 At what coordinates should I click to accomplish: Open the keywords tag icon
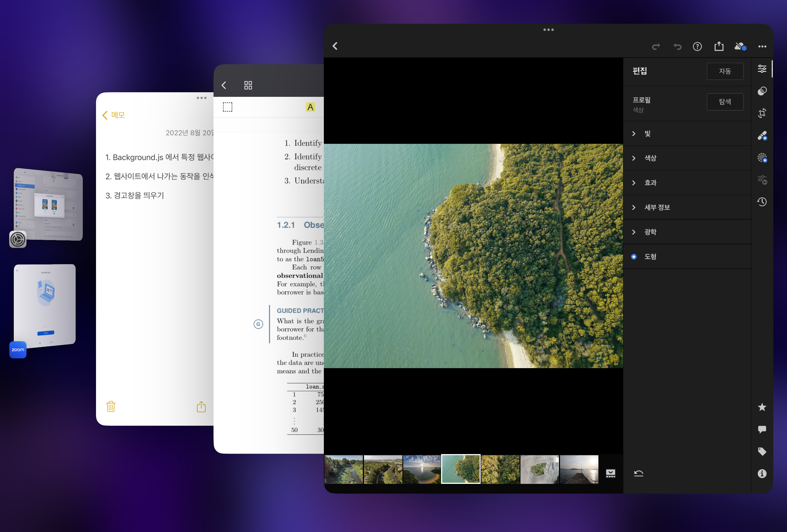pos(762,451)
